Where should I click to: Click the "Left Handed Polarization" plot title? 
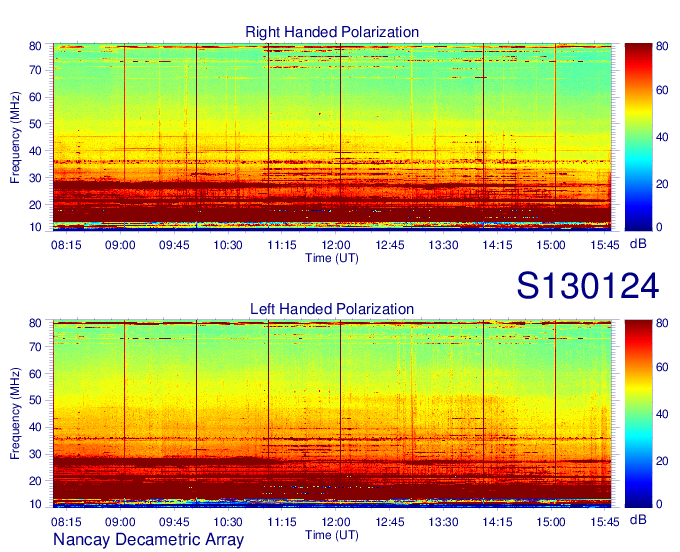(x=332, y=309)
